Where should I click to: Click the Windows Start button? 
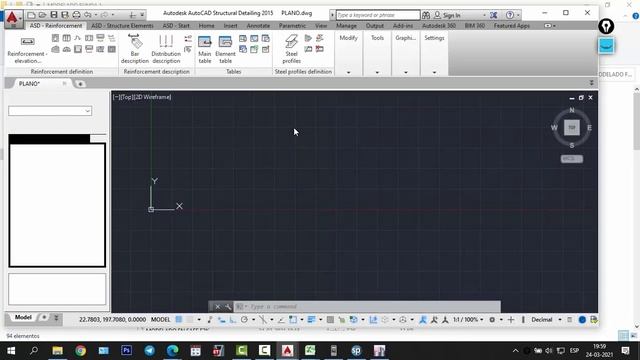(11, 351)
